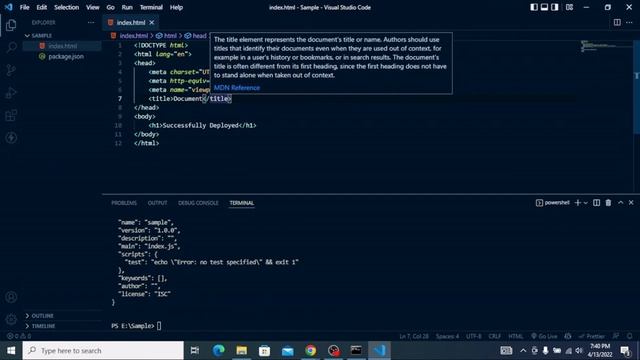The height and width of the screenshot is (360, 640).
Task: Change end of line CRLF setting
Action: click(495, 336)
